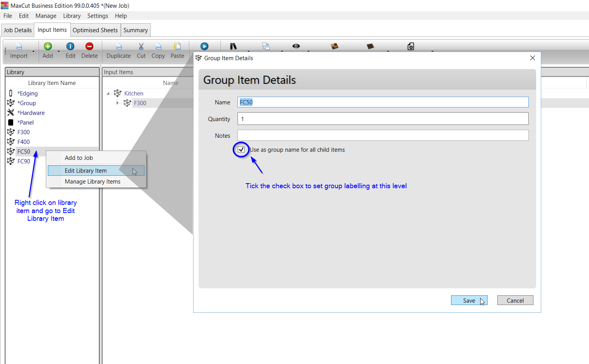
Task: Click the Cancel button
Action: 515,300
